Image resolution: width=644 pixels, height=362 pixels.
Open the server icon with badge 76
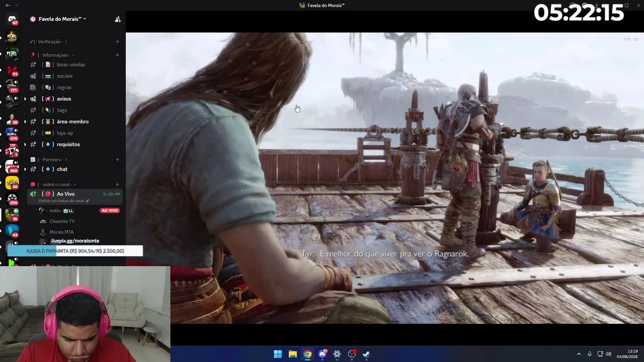tap(12, 215)
